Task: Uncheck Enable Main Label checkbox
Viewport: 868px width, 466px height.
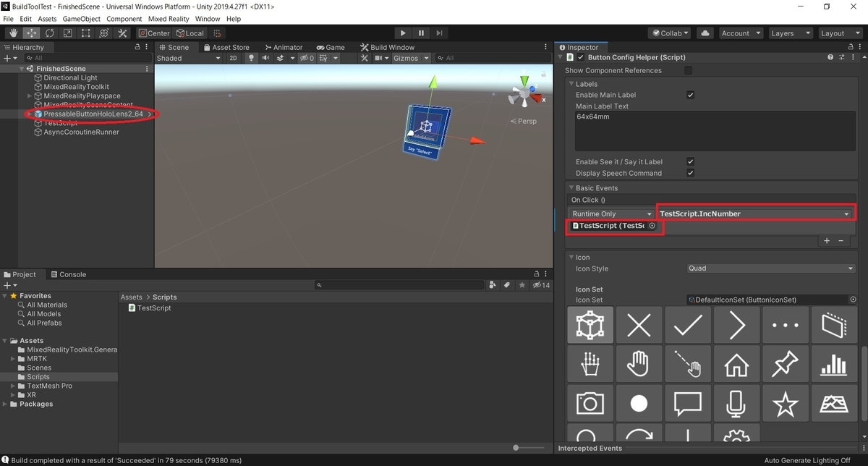Action: (690, 95)
